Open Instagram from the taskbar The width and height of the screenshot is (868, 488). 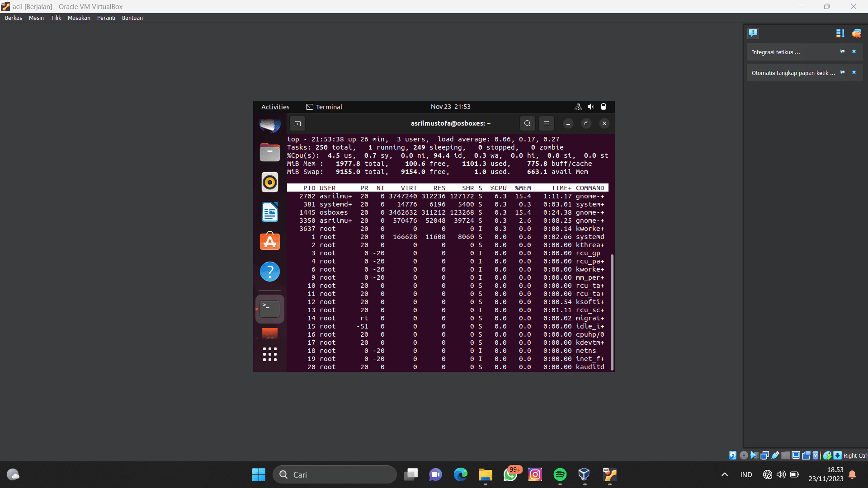tap(535, 474)
